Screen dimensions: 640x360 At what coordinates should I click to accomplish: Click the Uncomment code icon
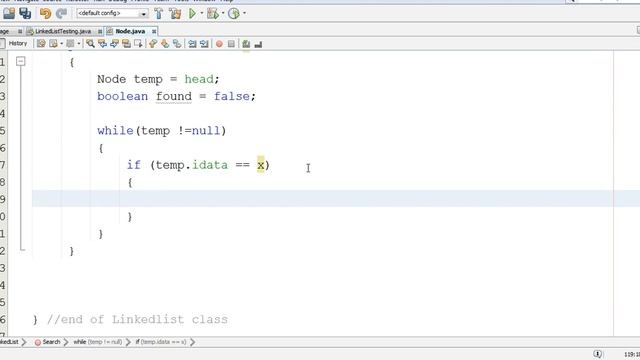258,44
